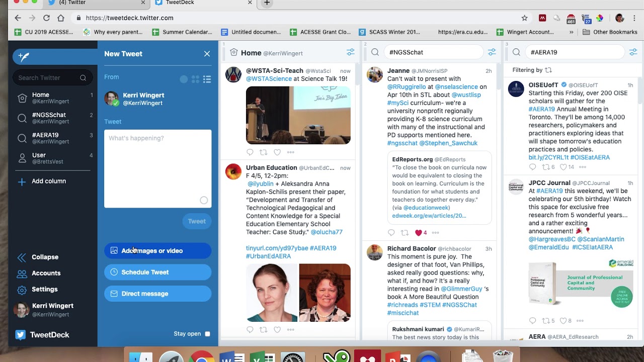The width and height of the screenshot is (644, 362).
Task: Open more actions on Jeanne's tweet
Action: tap(436, 233)
